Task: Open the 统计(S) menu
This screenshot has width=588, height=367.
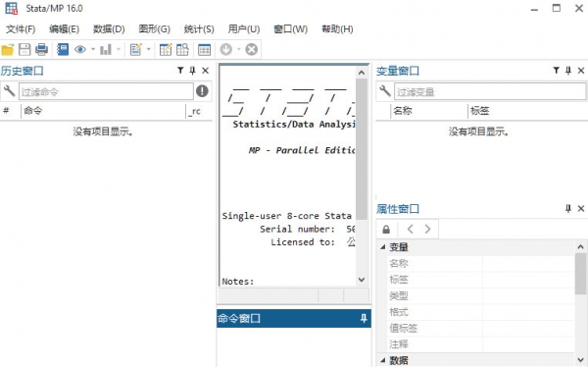Action: (x=199, y=28)
